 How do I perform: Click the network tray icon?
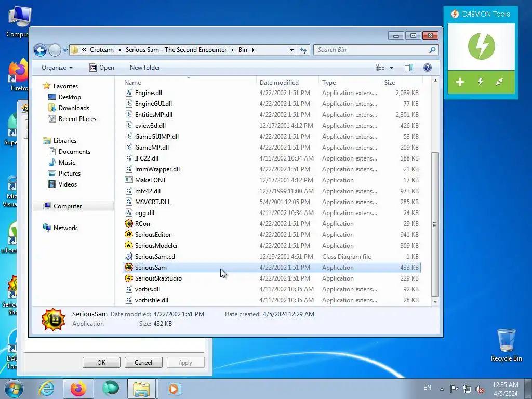click(467, 389)
